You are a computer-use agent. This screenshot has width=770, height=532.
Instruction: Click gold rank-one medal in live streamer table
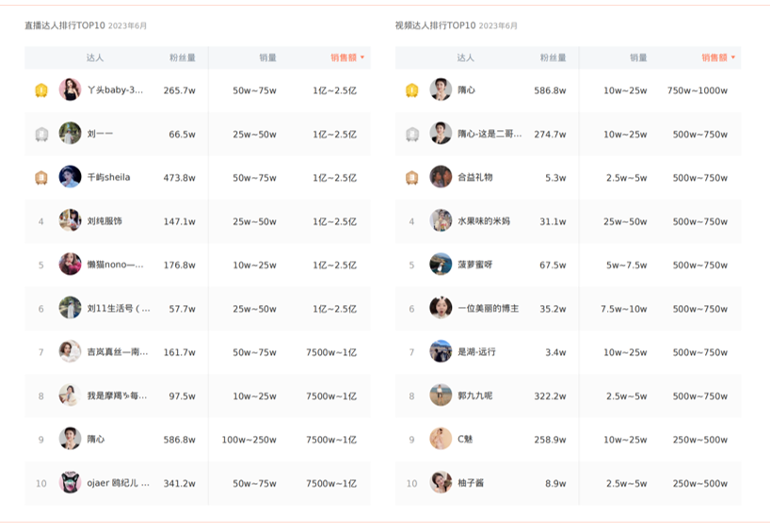point(41,90)
